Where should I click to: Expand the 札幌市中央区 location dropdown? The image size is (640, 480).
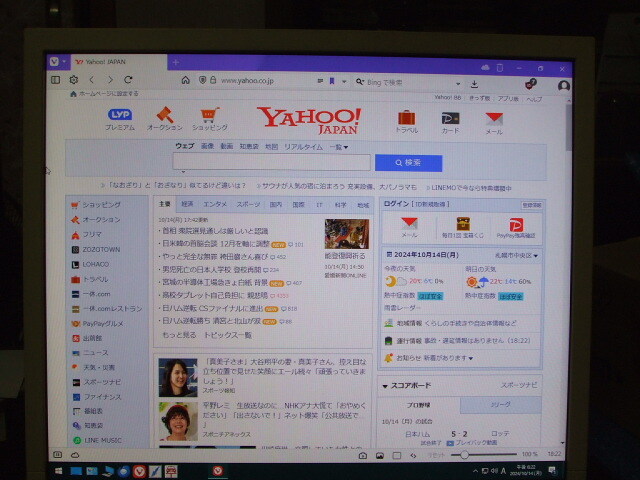516,256
